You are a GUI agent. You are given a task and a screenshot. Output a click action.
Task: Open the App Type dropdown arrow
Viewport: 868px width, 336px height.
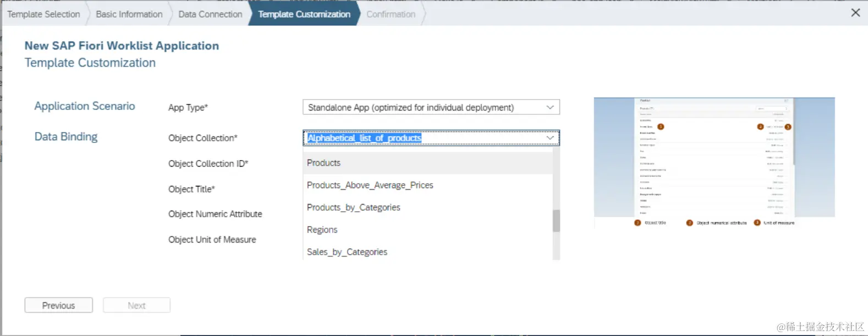tap(550, 107)
